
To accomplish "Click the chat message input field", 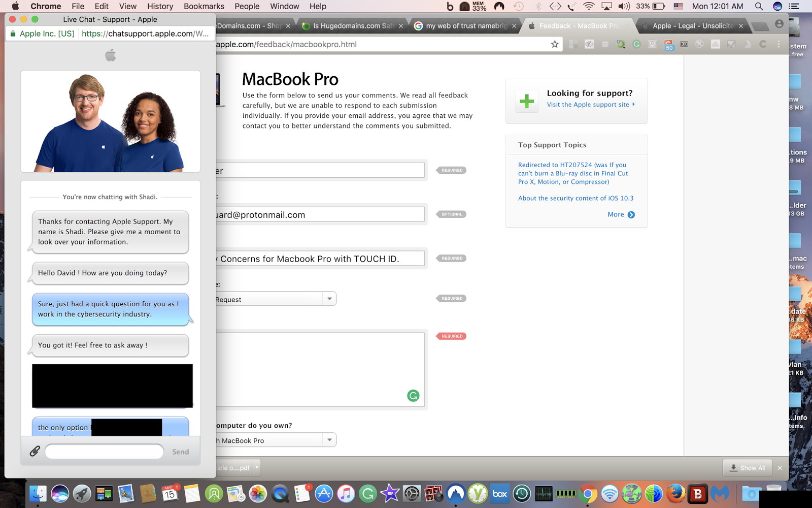I will (x=104, y=451).
